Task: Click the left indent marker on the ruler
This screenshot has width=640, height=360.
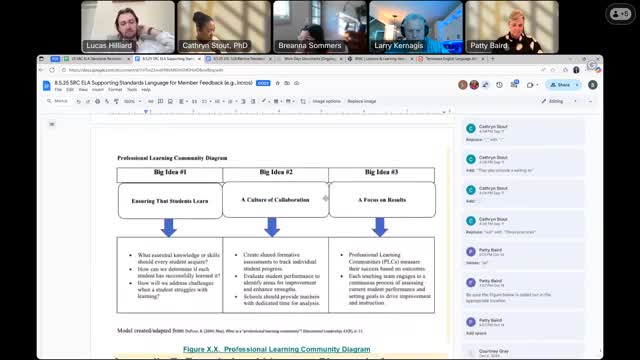Action: tap(146, 112)
